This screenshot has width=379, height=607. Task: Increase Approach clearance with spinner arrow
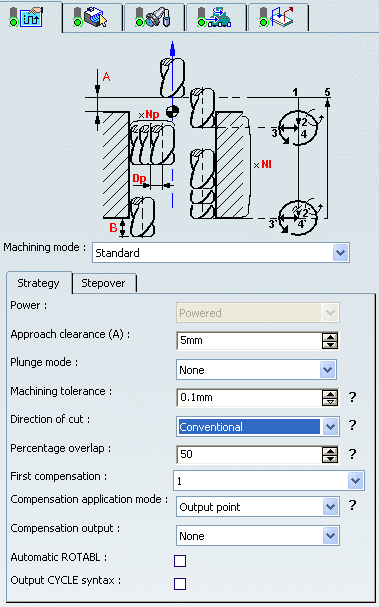[x=330, y=337]
